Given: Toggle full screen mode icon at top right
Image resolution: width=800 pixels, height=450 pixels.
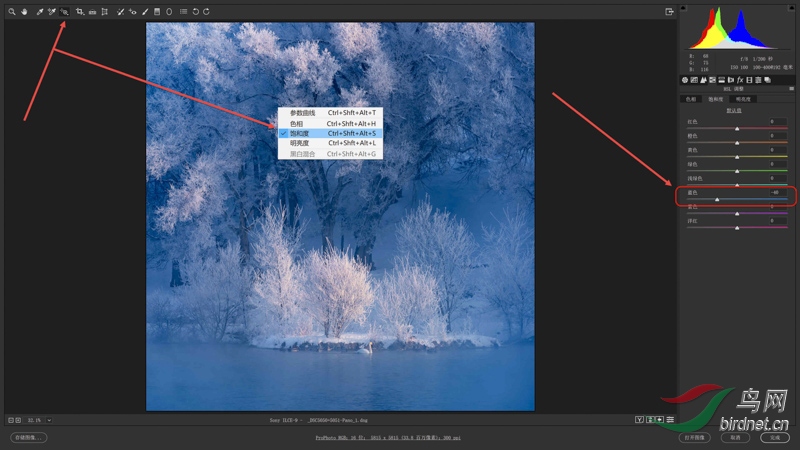Looking at the screenshot, I should coord(669,12).
